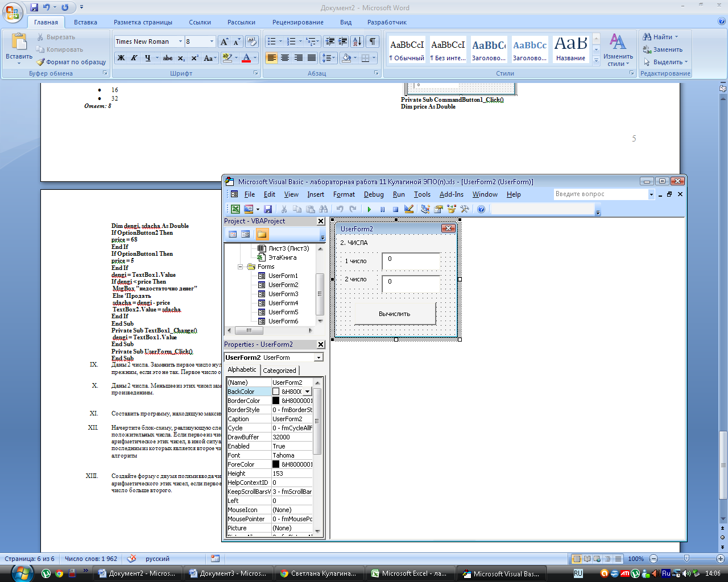Switch to the Categorized properties tab
Viewport: 728px width, 582px height.
click(279, 370)
